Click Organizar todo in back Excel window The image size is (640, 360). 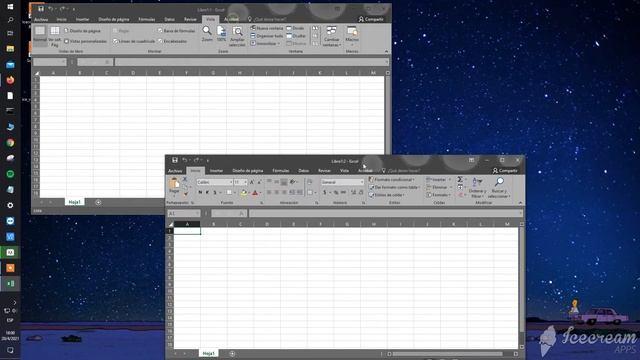(267, 36)
